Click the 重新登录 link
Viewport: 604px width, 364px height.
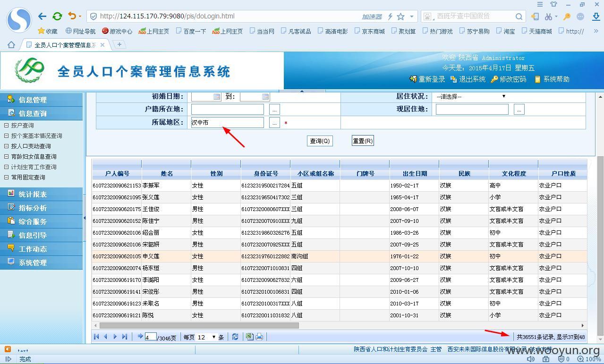pos(427,79)
